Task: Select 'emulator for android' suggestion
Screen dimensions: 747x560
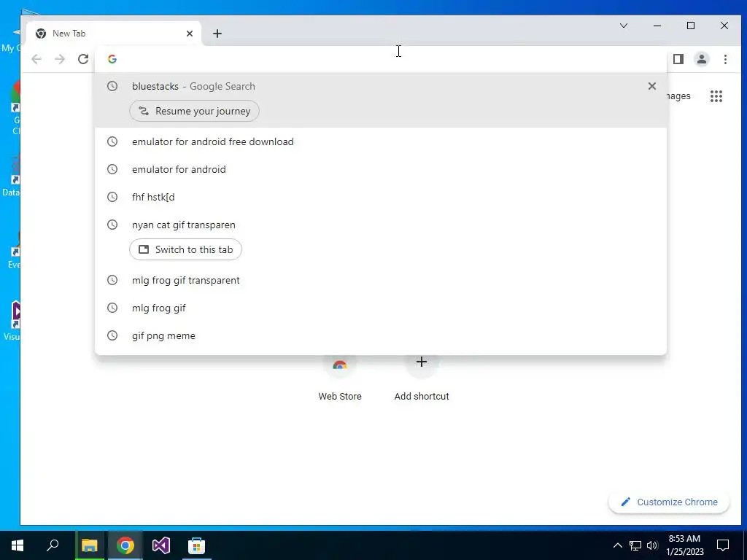Action: tap(381, 169)
